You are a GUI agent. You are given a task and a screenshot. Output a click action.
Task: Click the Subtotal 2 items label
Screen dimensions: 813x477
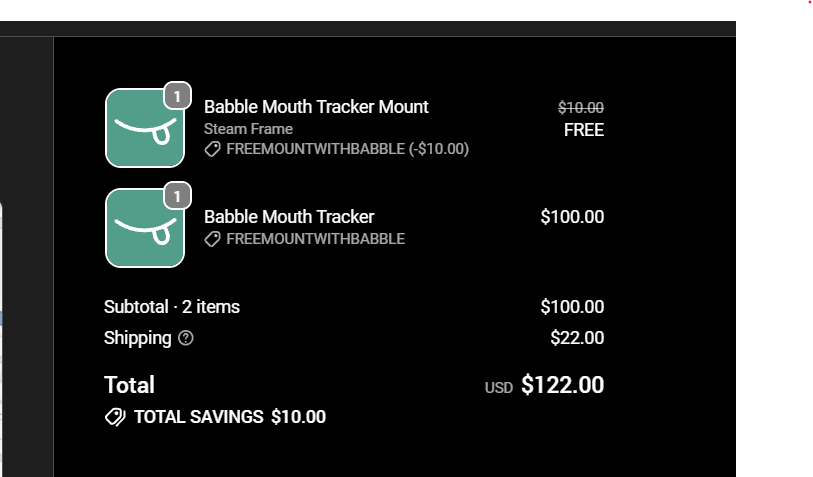pyautogui.click(x=172, y=307)
